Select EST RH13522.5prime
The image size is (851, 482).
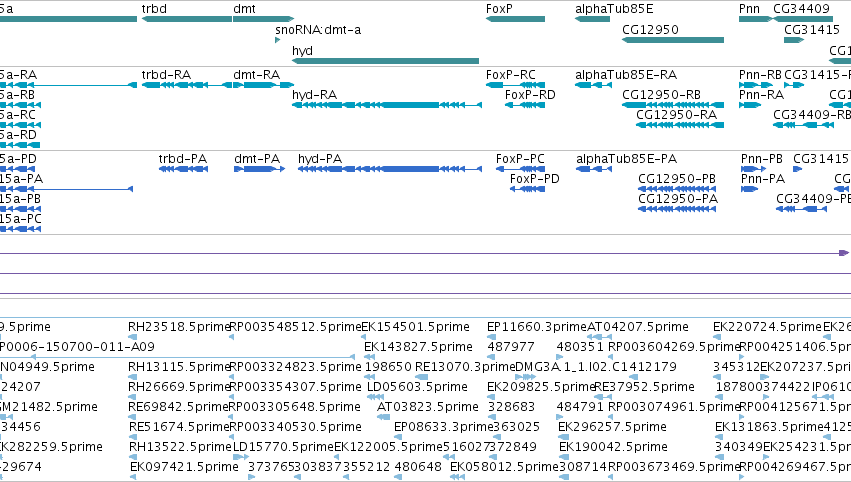pos(180,447)
